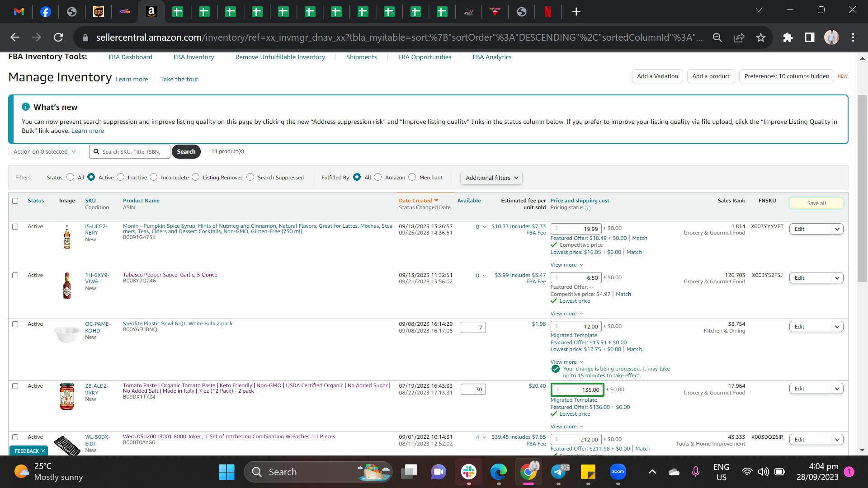Viewport: 868px width, 488px height.
Task: Open browser Extensions puzzle icon
Action: coord(788,38)
